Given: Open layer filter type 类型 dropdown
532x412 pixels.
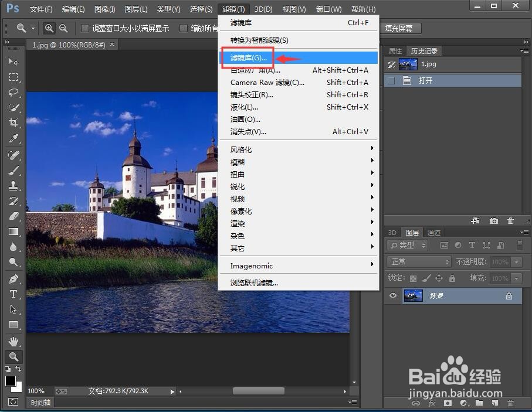Looking at the screenshot, I should (408, 245).
